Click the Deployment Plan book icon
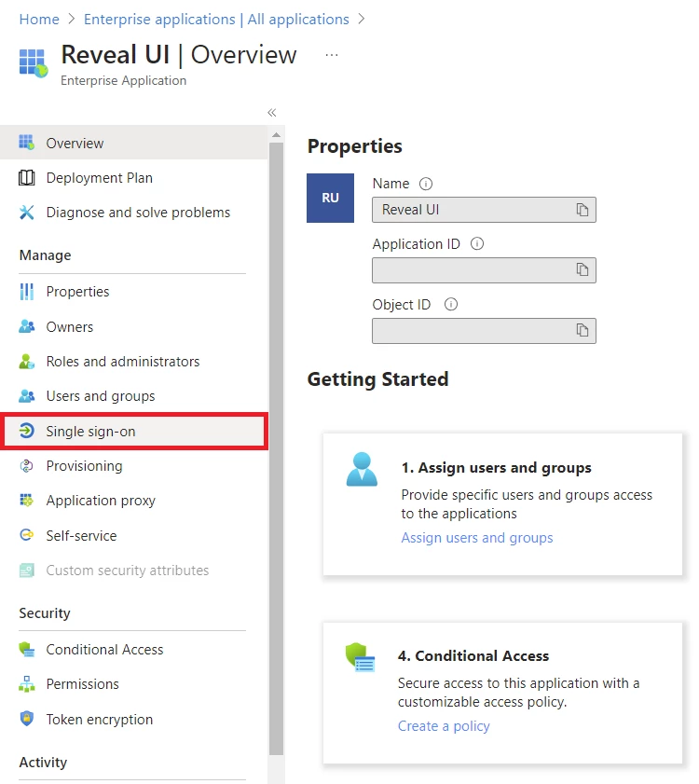The image size is (699, 784). [26, 177]
